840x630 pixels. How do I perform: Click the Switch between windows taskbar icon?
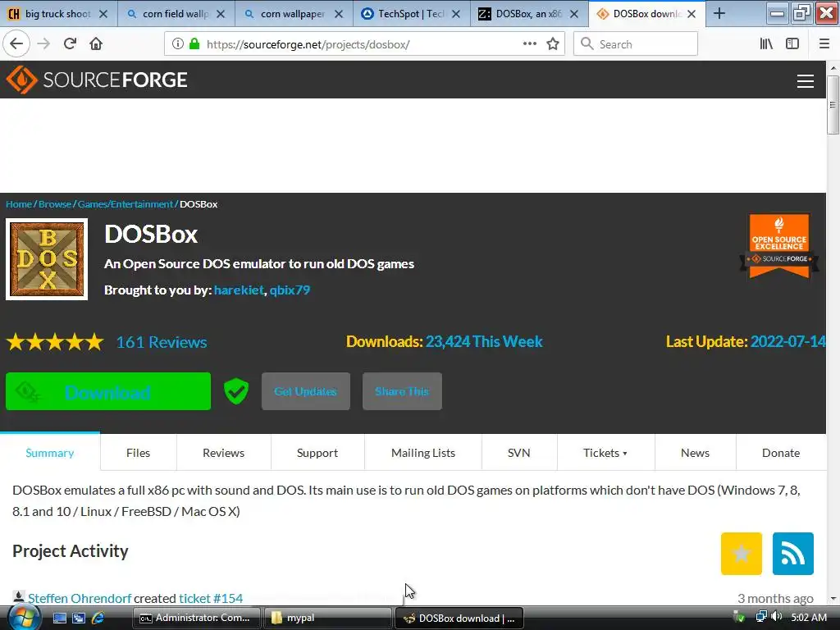tap(79, 618)
